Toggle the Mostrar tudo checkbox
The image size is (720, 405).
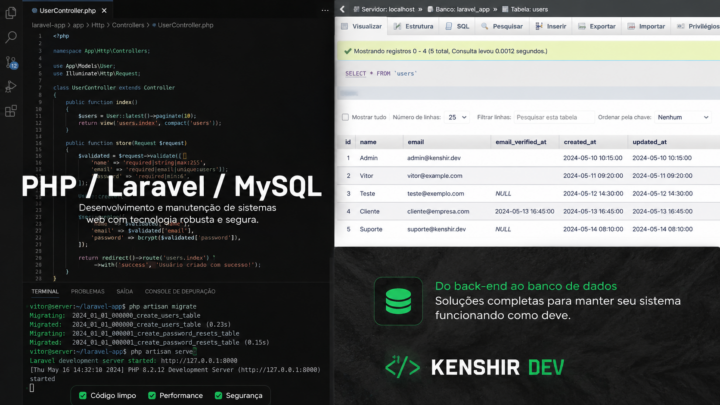click(345, 117)
